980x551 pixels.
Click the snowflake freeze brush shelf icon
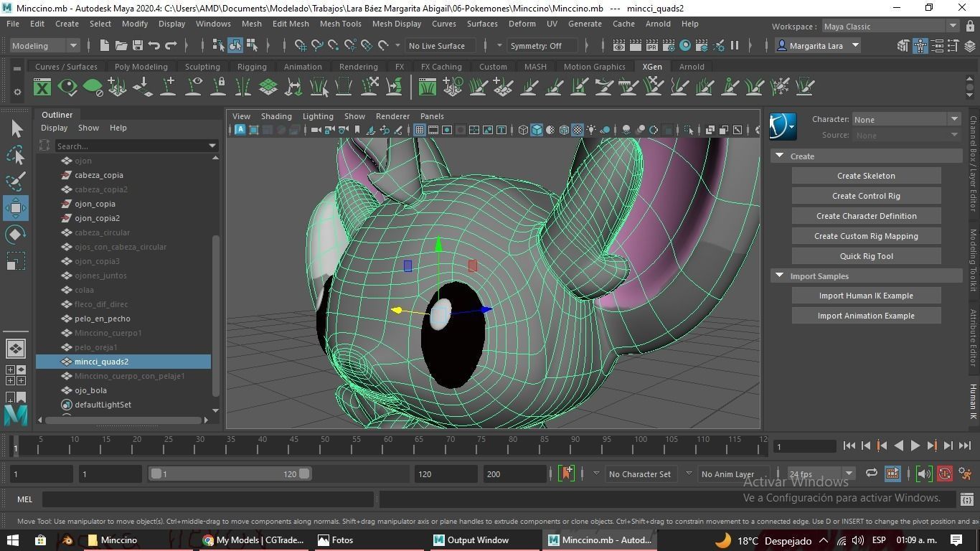click(x=779, y=88)
